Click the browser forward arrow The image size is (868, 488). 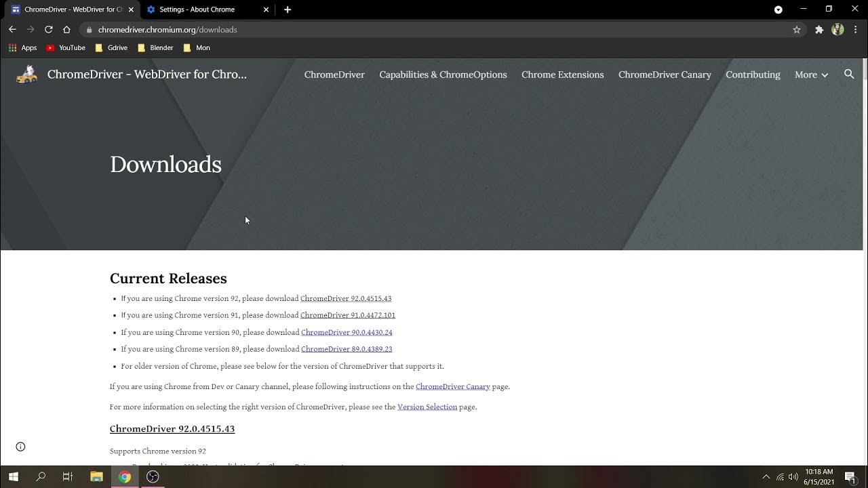(x=31, y=30)
